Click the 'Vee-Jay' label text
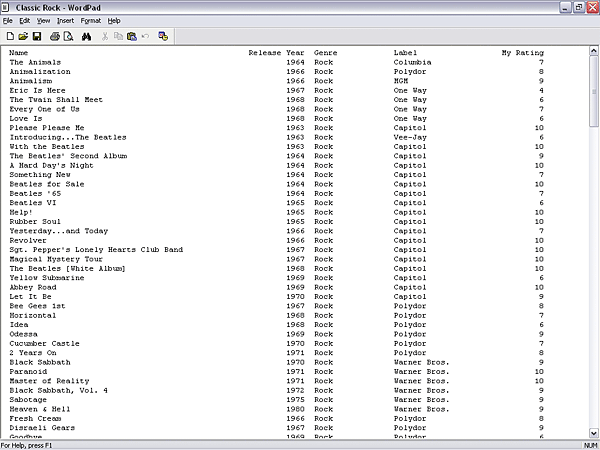Viewport: 600px width, 450px height. 410,137
